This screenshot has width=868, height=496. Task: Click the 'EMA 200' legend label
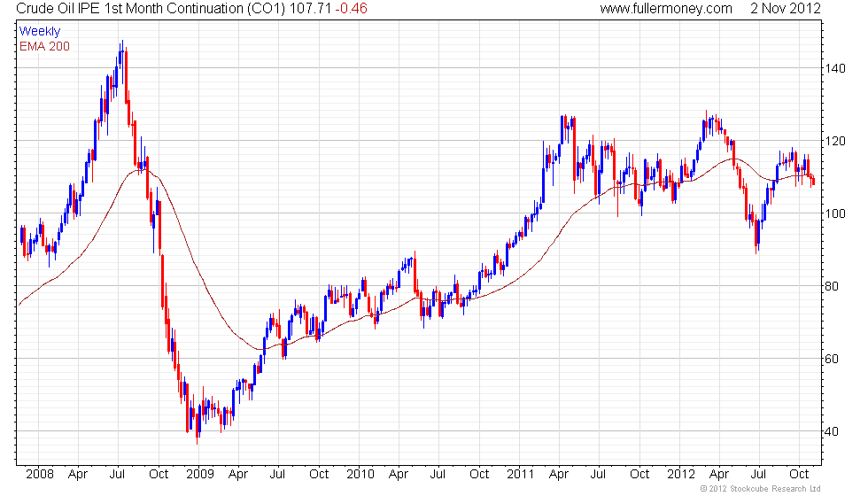coord(45,46)
